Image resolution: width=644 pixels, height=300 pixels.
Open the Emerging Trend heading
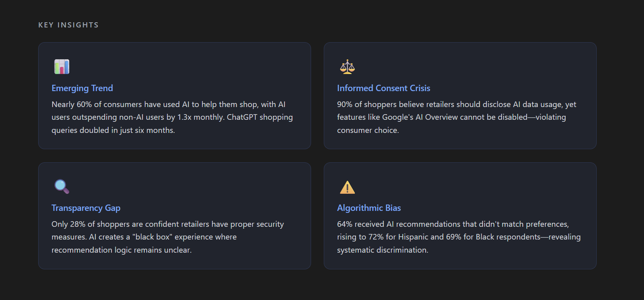(82, 88)
